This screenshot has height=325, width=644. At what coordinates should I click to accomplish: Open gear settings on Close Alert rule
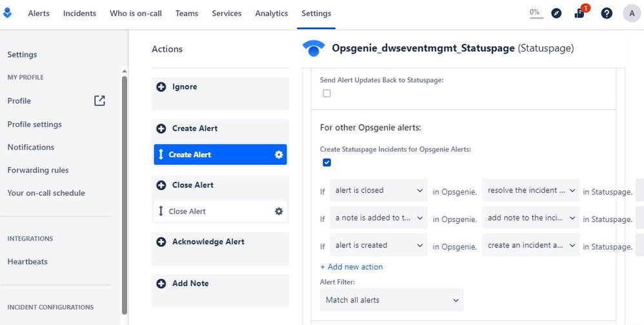pyautogui.click(x=279, y=212)
